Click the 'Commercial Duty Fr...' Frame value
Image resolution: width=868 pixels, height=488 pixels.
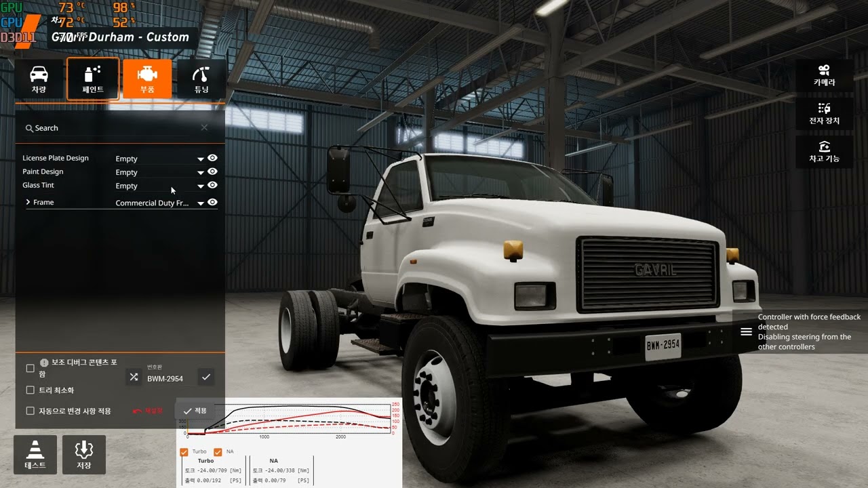click(152, 203)
